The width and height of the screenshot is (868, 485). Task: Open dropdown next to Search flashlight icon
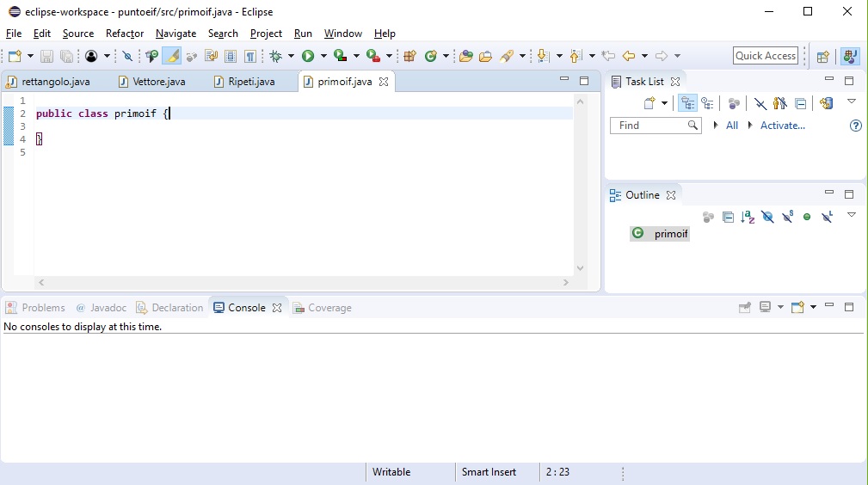(x=522, y=56)
